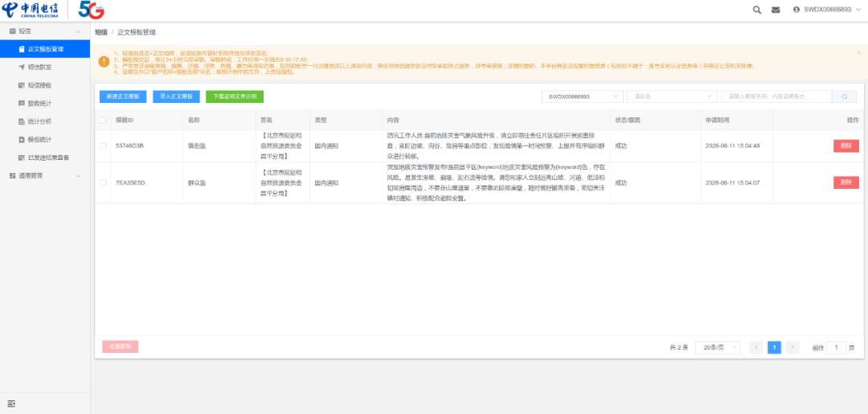The width and height of the screenshot is (868, 414).
Task: Expand the 通用管理 sidebar section
Action: coord(45,175)
